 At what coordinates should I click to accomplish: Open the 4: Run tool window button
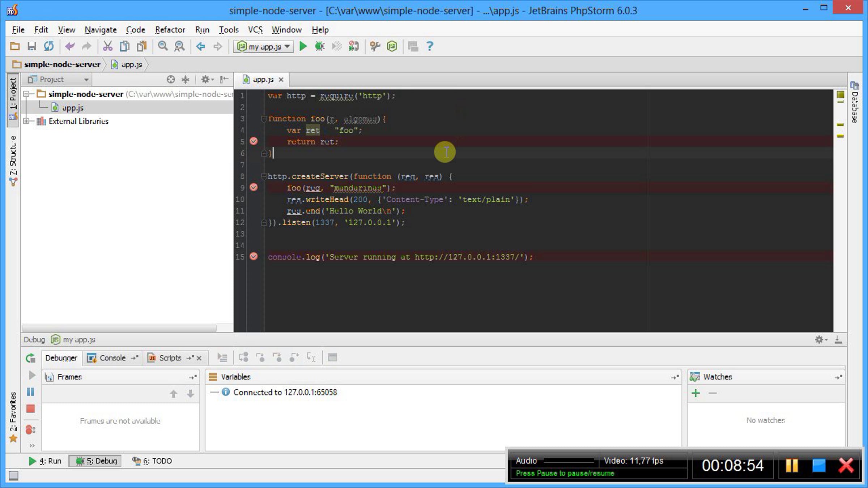click(x=45, y=461)
